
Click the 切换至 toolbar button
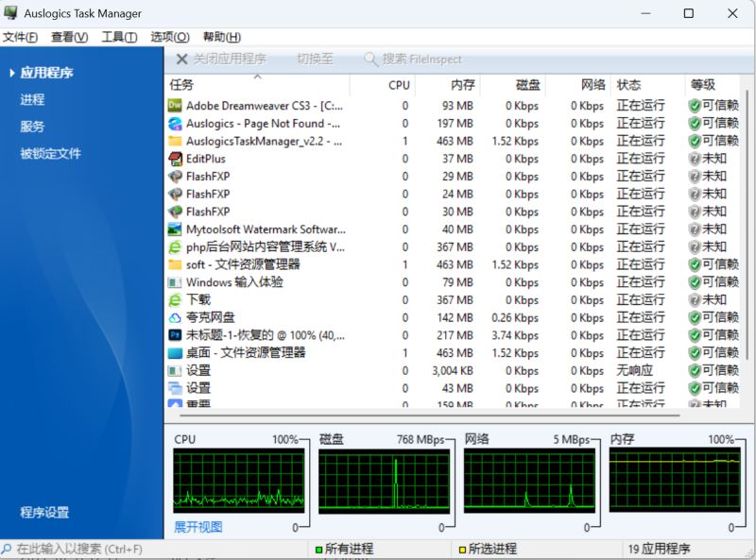click(x=315, y=59)
